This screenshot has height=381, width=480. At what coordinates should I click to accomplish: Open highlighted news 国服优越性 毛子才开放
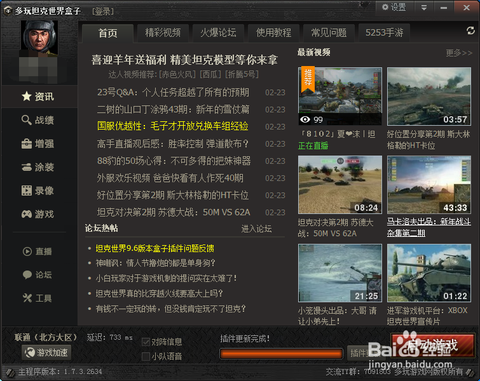pyautogui.click(x=173, y=126)
